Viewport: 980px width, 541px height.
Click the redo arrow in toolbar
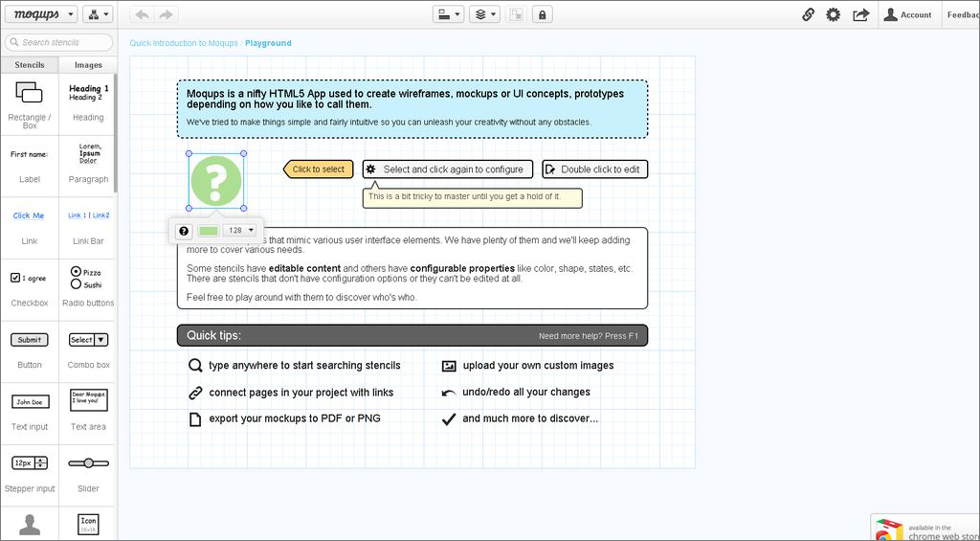[166, 14]
